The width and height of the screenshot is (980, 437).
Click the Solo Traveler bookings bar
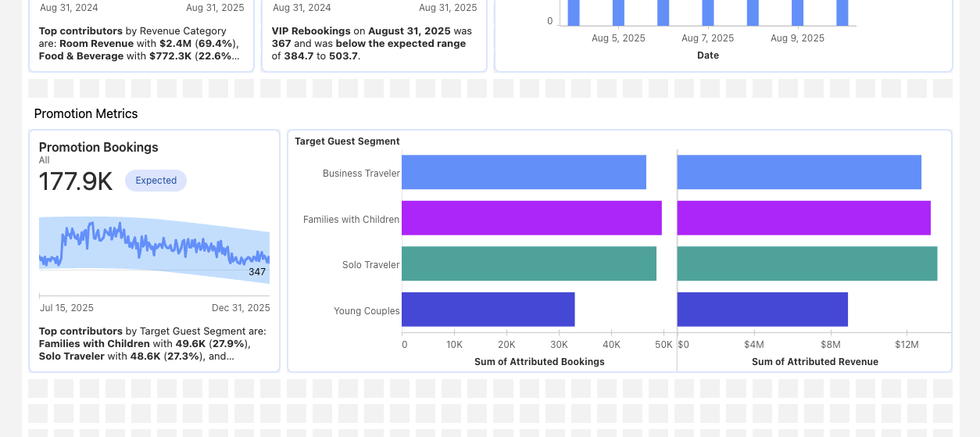pos(529,264)
